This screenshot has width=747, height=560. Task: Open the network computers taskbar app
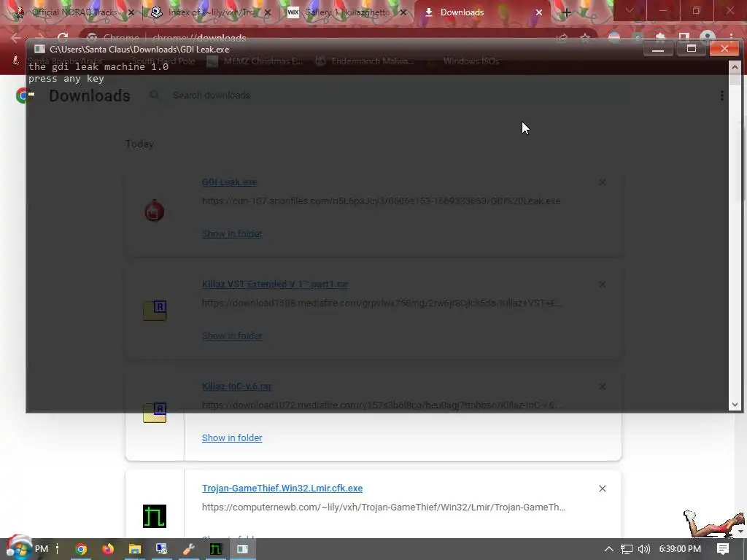(161, 550)
